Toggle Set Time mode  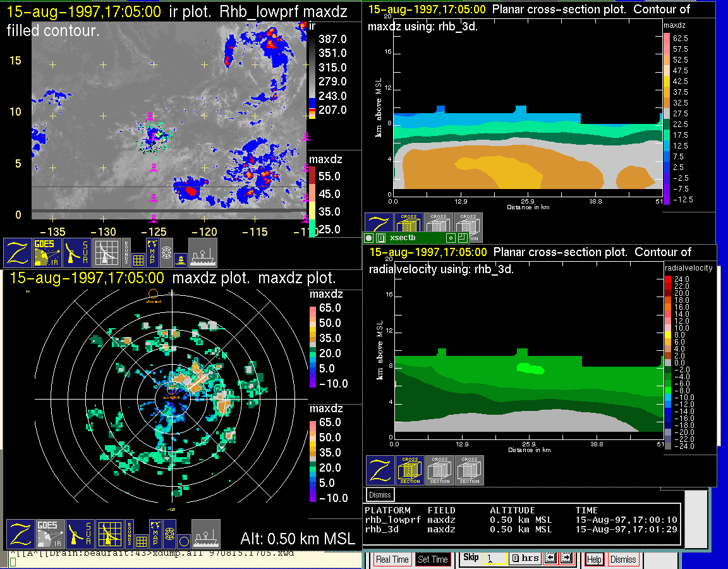coord(433,560)
